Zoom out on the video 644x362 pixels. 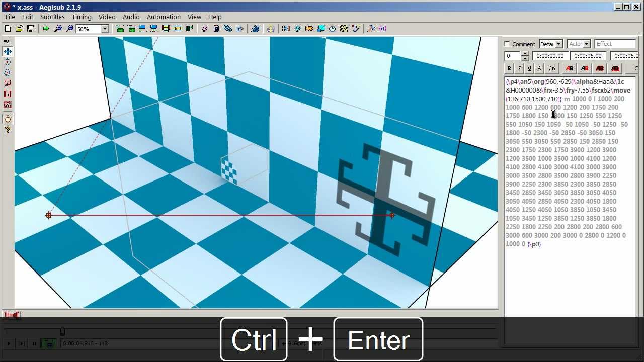(69, 29)
